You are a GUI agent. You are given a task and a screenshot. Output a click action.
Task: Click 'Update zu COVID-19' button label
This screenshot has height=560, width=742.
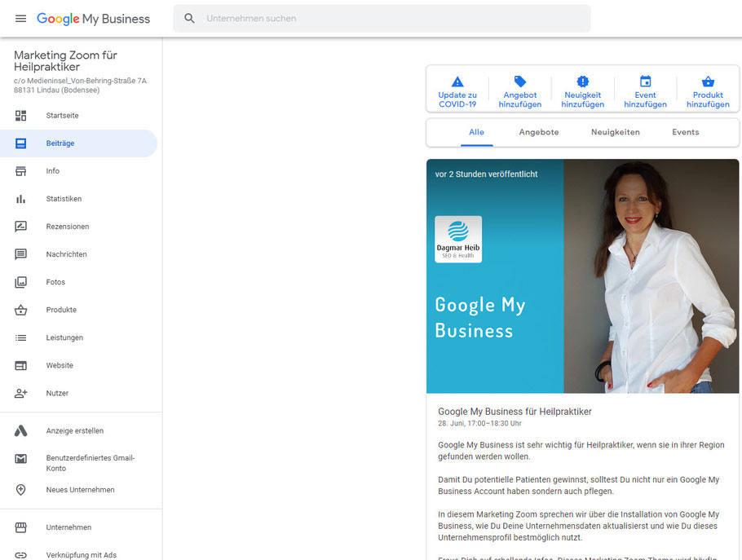point(457,99)
